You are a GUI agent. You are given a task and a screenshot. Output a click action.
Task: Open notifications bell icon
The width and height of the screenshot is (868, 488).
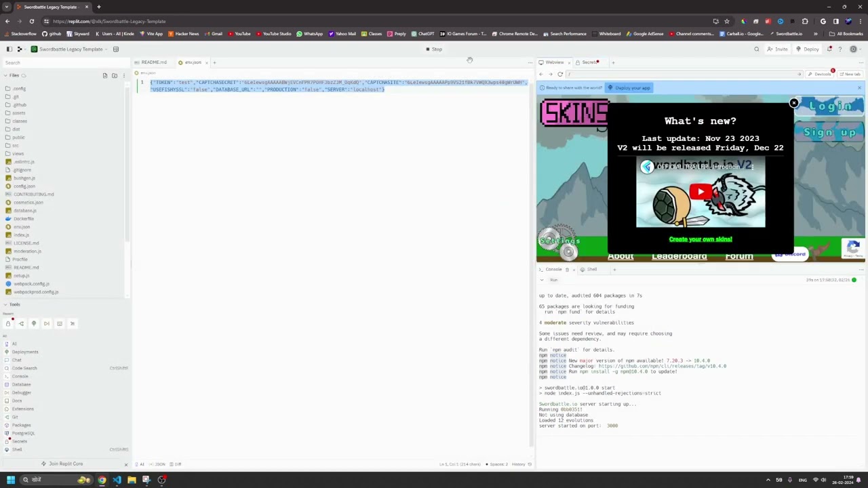point(829,49)
